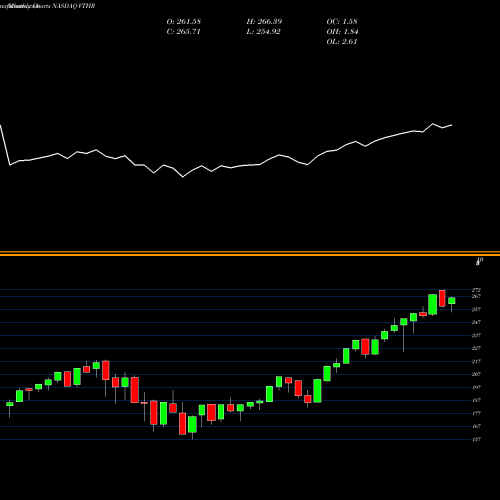Screen dimensions: 500x500
Task: Click the 237 price axis label
Action: (476, 335)
